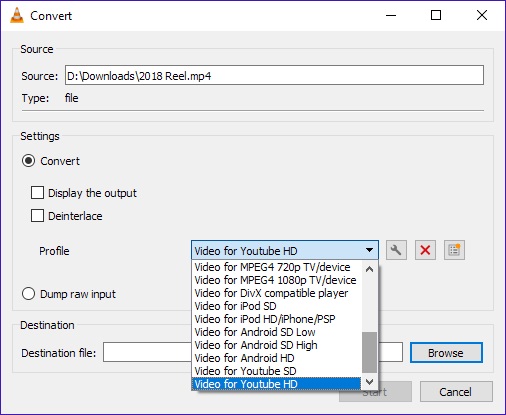506x415 pixels.
Task: Click the Cancel button
Action: pyautogui.click(x=456, y=392)
